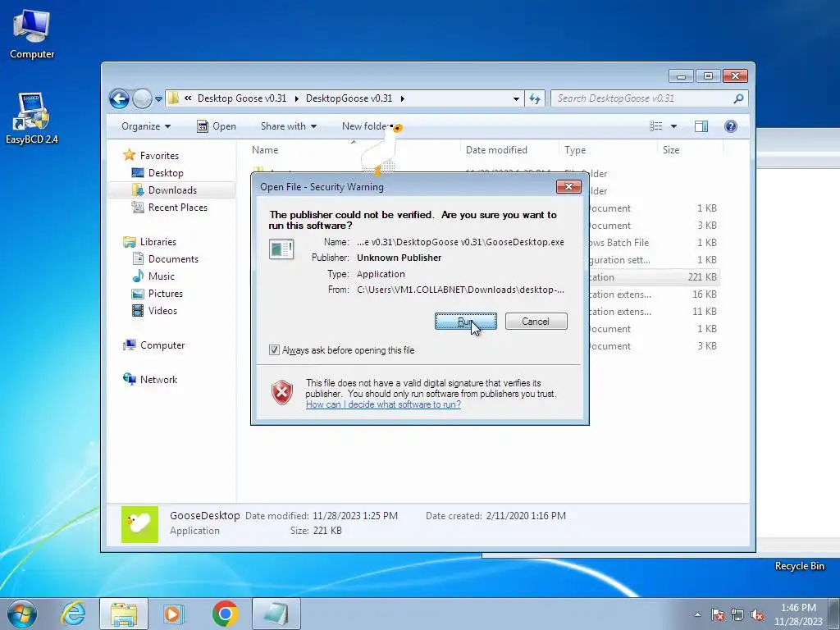This screenshot has height=630, width=840.
Task: Open the Documents library
Action: [173, 259]
